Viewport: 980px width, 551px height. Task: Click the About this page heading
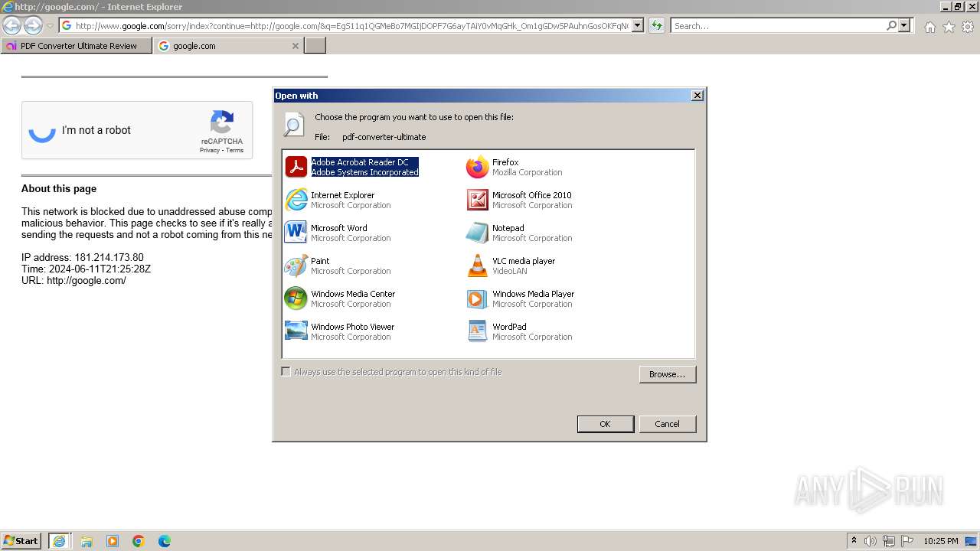point(59,188)
